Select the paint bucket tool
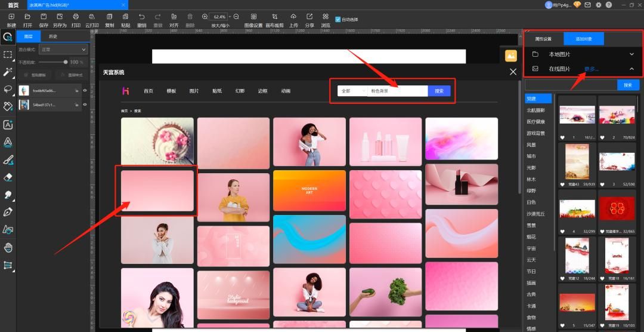Image resolution: width=644 pixels, height=332 pixels. (8, 106)
